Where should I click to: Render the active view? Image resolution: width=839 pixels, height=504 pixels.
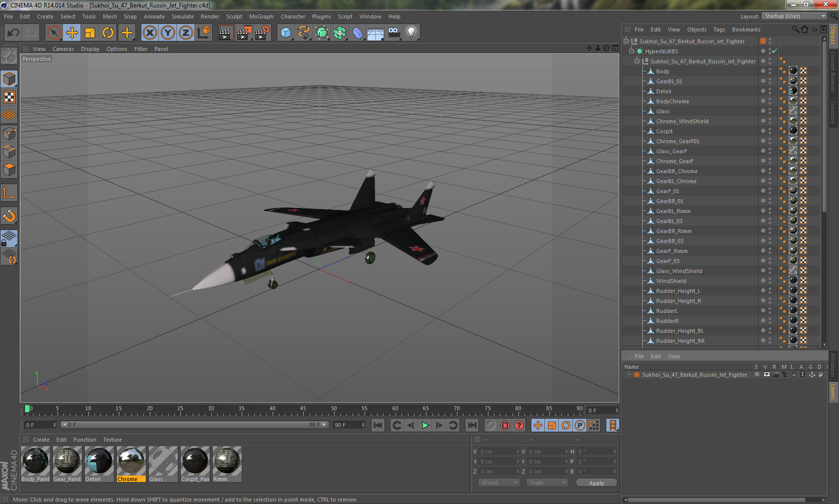[x=226, y=33]
